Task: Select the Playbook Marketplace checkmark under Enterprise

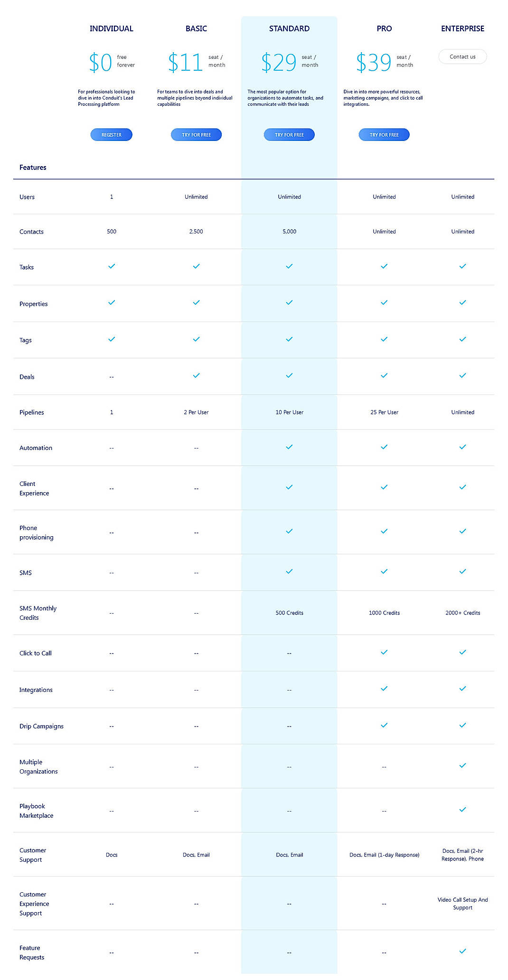Action: (x=462, y=810)
